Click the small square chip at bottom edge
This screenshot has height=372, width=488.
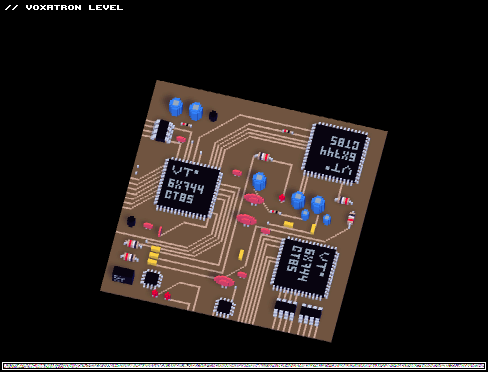point(224,307)
